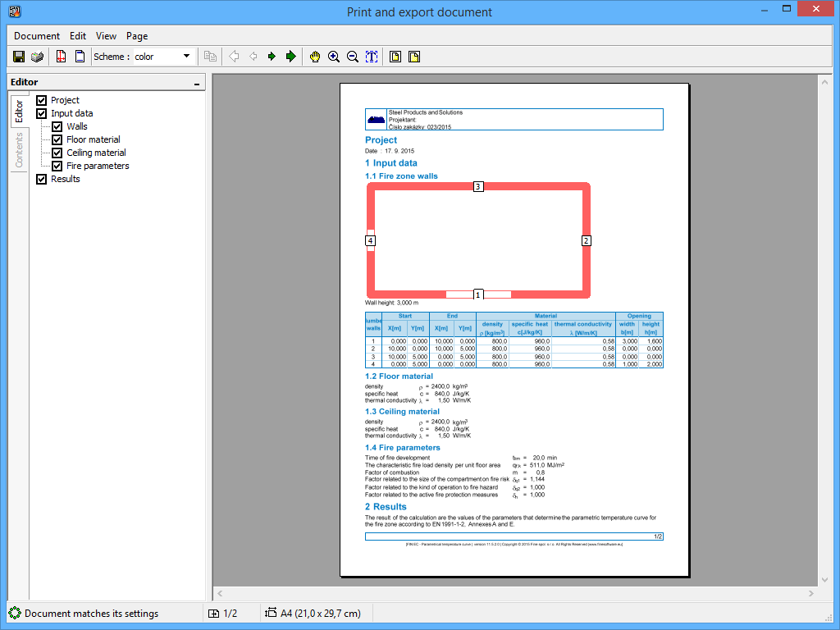Open the Scheme color dropdown
840x630 pixels.
[186, 57]
